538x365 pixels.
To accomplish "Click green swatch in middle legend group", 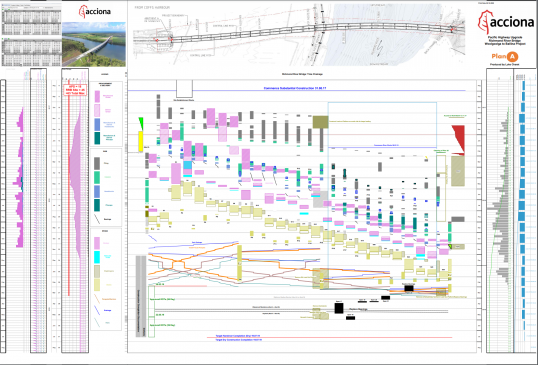I will coord(97,177).
